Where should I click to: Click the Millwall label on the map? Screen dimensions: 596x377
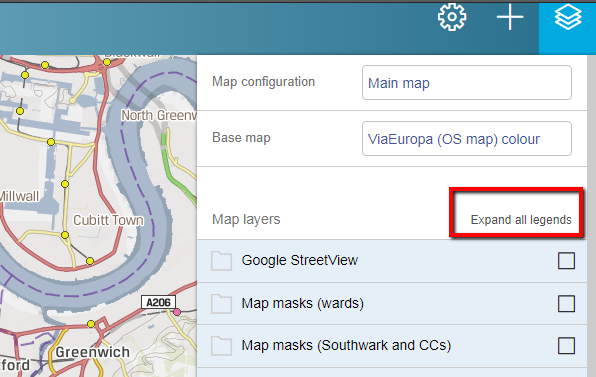pos(19,196)
